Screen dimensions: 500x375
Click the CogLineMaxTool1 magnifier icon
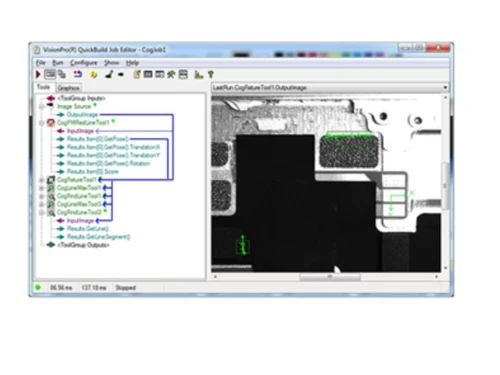click(51, 188)
